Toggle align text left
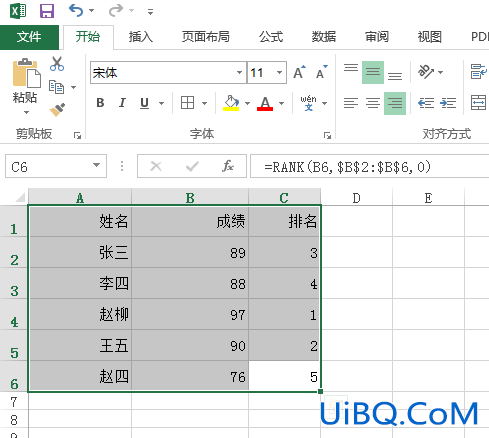The image size is (489, 438). tap(351, 103)
